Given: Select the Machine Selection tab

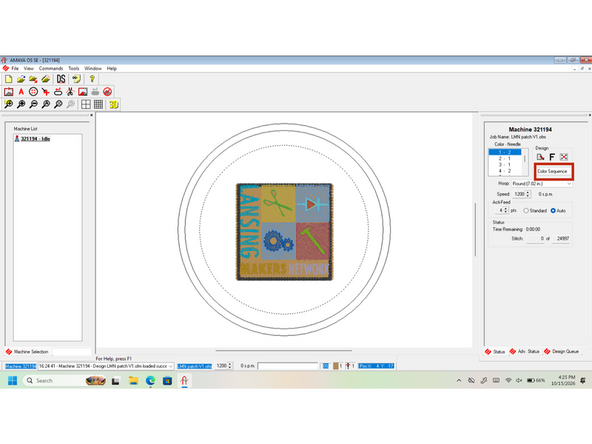Looking at the screenshot, I should 27,352.
